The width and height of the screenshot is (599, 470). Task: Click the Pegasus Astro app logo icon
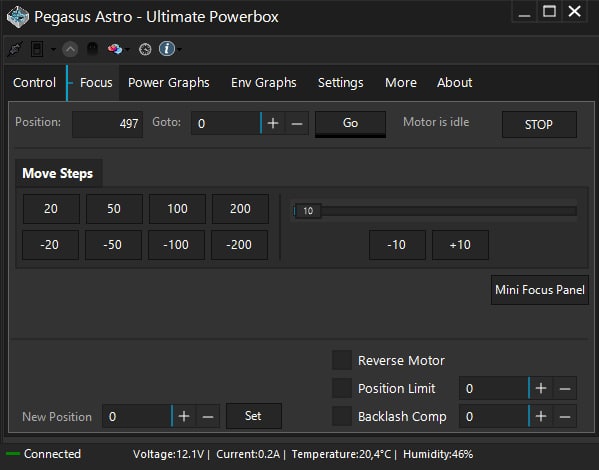pos(18,17)
